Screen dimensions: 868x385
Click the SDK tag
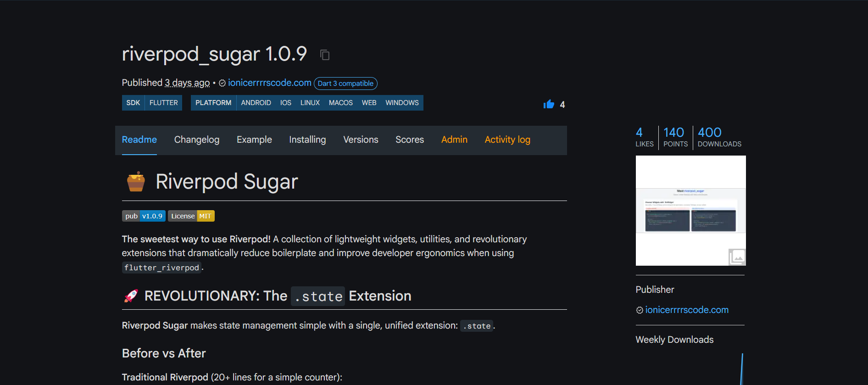[133, 103]
